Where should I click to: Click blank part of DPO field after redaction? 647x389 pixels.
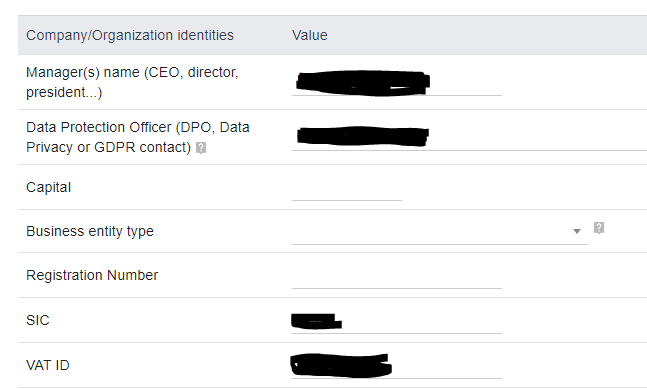click(536, 138)
